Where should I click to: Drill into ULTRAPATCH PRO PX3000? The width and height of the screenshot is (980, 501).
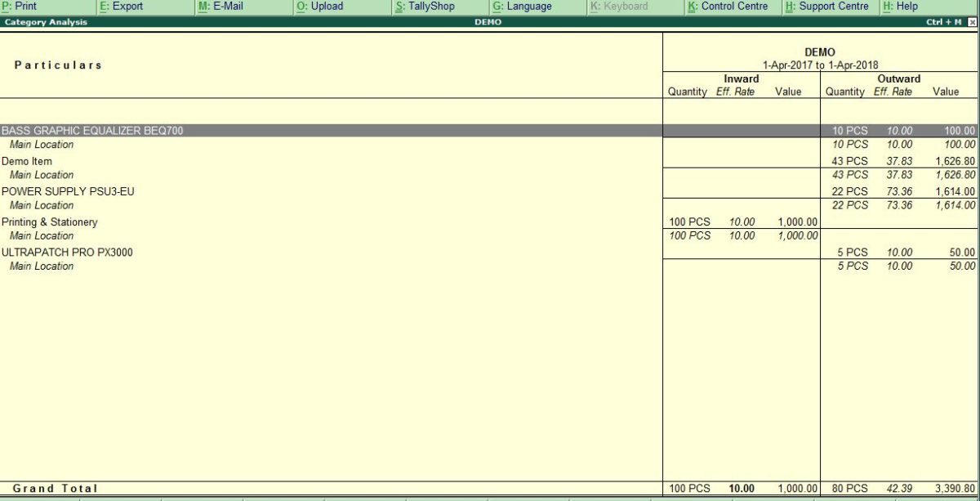click(x=67, y=252)
